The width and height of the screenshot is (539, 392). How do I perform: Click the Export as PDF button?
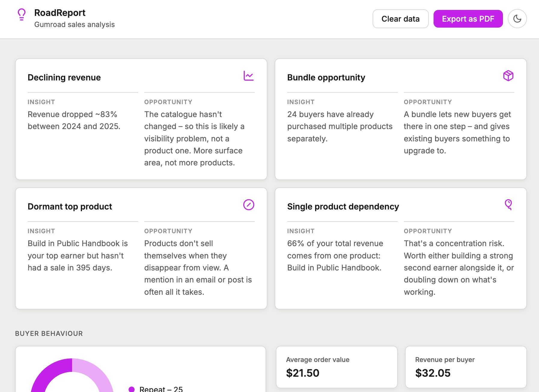click(468, 19)
